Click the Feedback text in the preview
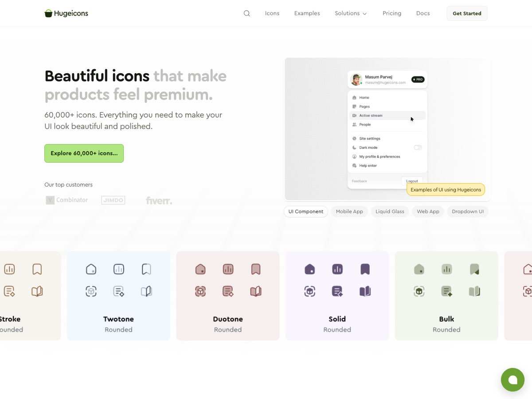Viewport: 532px width, 399px height. [x=360, y=181]
